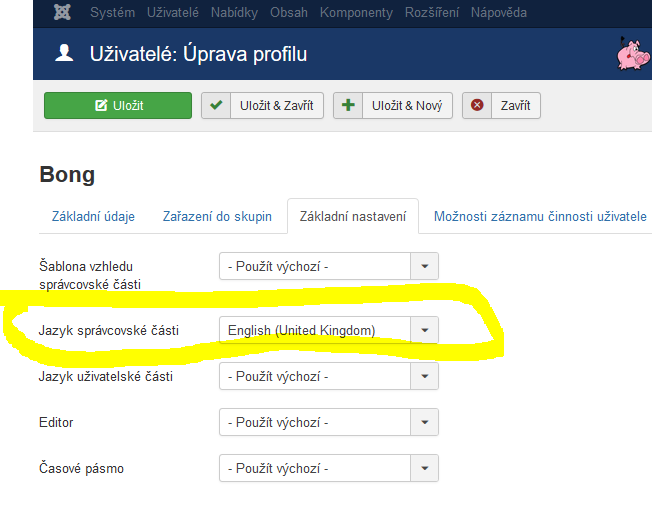Open the Časové pásmo dropdown
This screenshot has height=511, width=652.
click(x=329, y=469)
